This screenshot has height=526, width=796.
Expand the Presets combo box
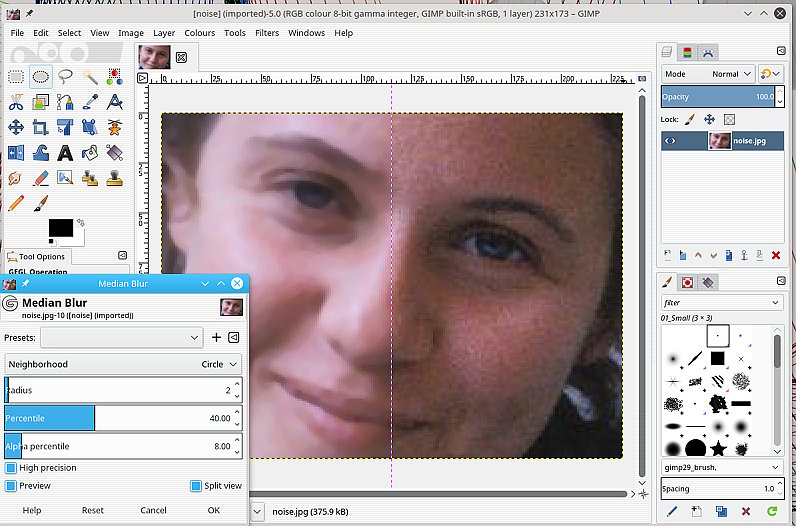pyautogui.click(x=122, y=338)
